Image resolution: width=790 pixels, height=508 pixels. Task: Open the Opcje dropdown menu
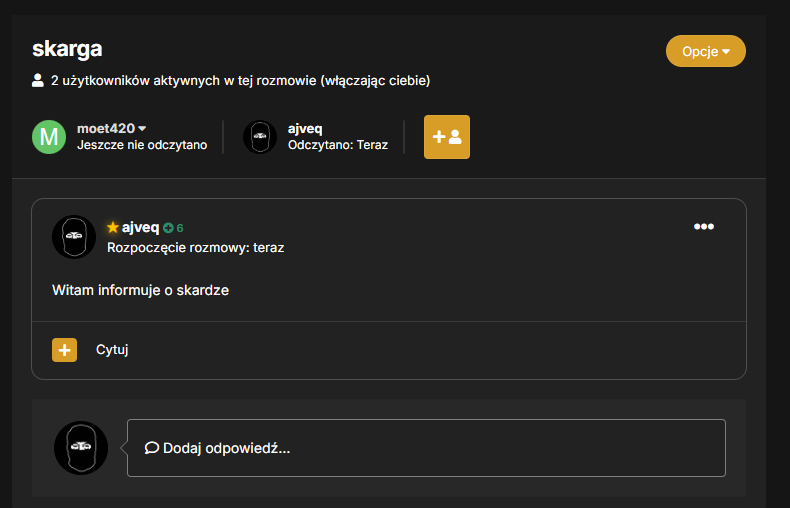click(705, 51)
